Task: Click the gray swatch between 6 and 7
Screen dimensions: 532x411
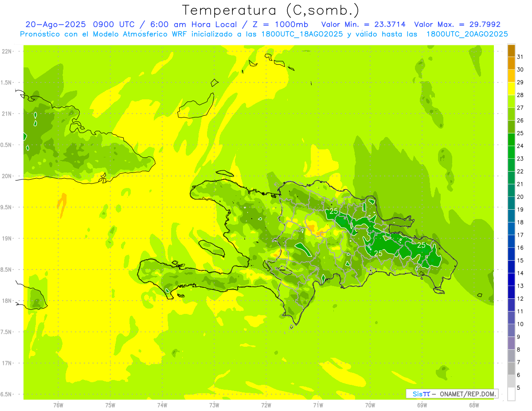Action: (511, 368)
